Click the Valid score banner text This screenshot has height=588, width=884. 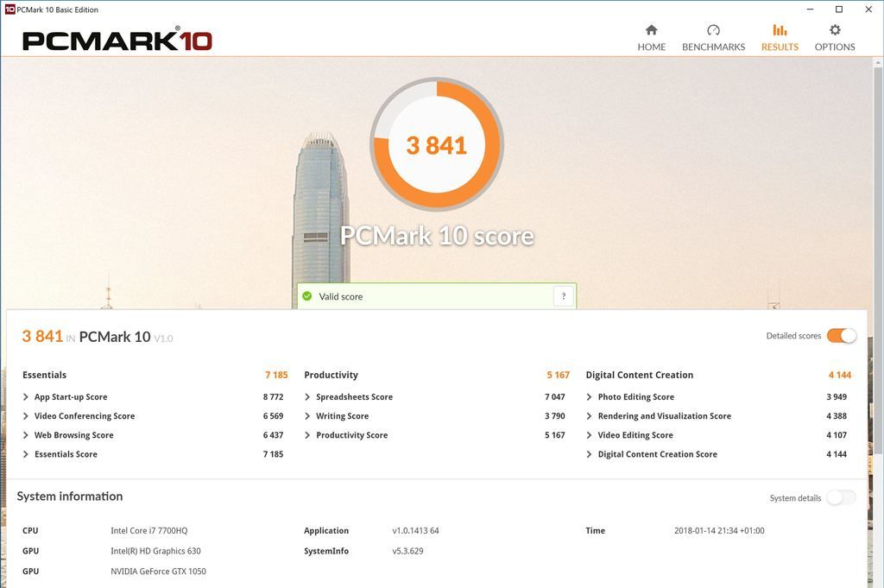340,296
